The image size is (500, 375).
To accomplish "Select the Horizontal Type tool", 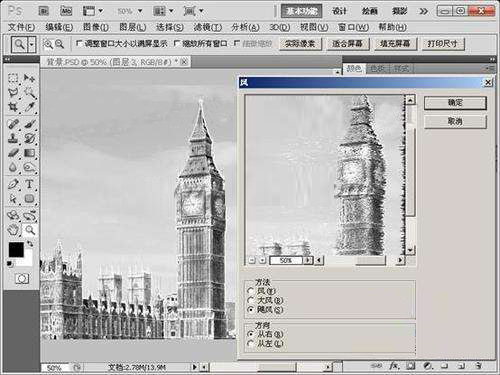I will pos(29,184).
